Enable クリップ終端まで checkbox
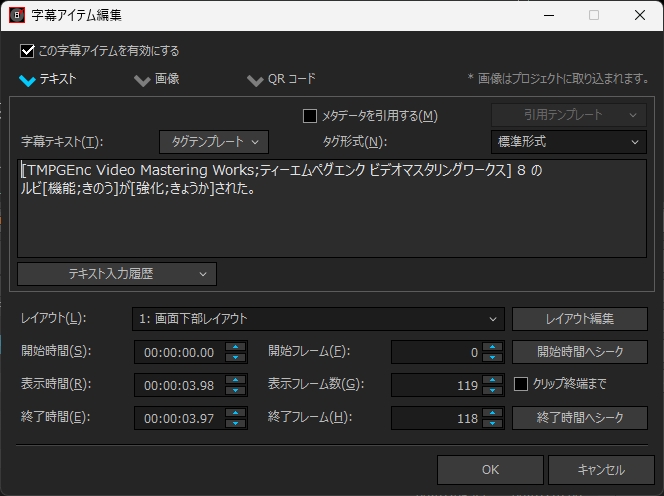Viewport: 664px width, 496px height. (x=521, y=384)
